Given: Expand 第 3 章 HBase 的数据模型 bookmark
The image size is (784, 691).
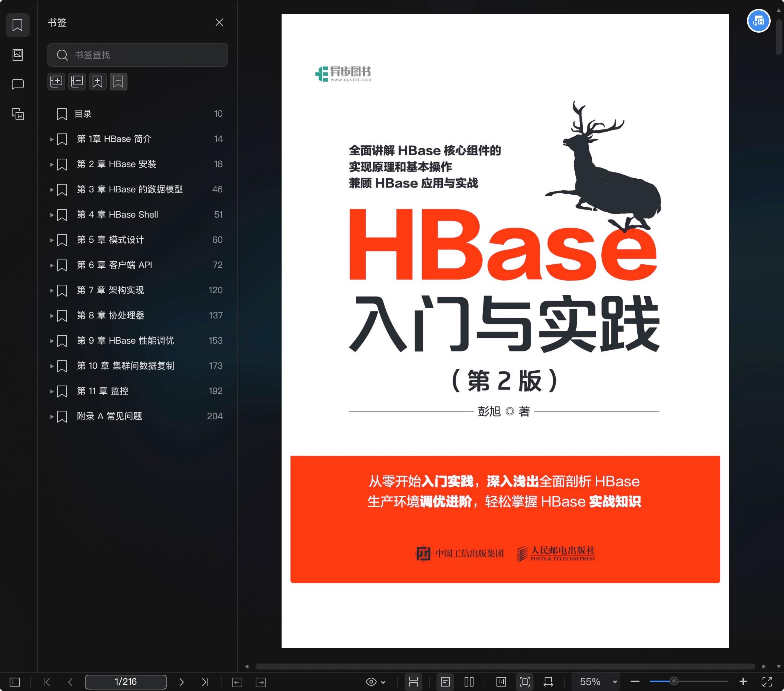Looking at the screenshot, I should [x=52, y=189].
